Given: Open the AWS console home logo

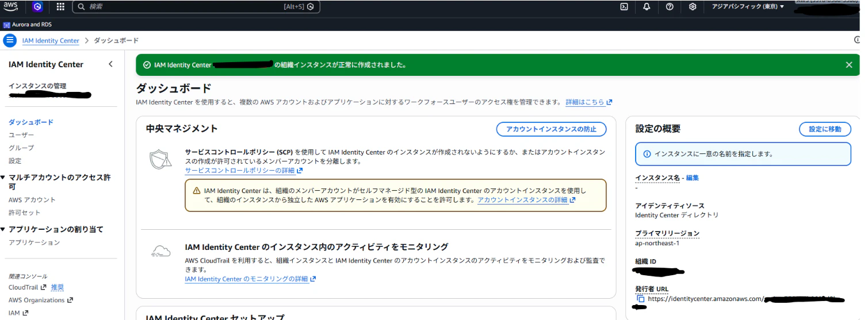Looking at the screenshot, I should pyautogui.click(x=11, y=7).
